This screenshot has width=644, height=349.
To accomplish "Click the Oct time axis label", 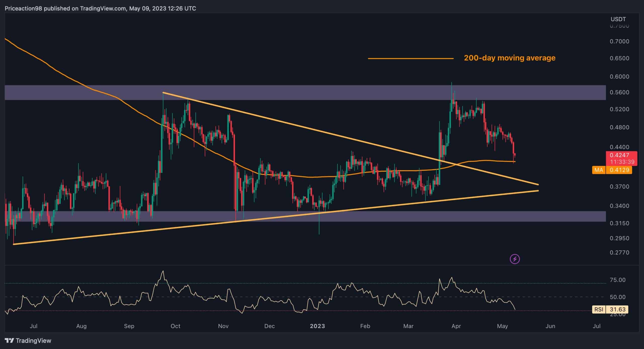I will coord(175,326).
